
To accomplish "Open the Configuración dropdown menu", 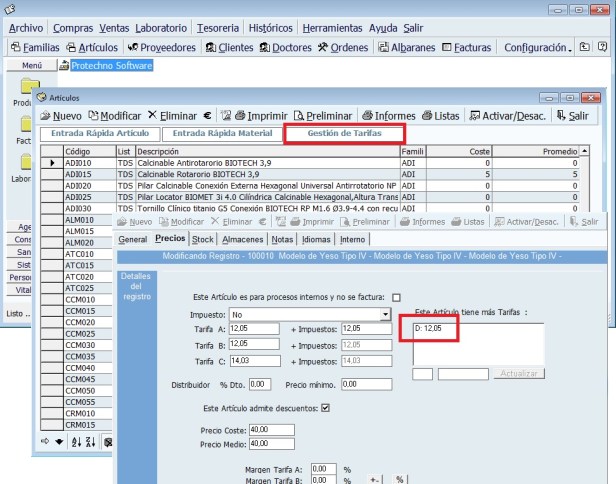I will click(540, 47).
